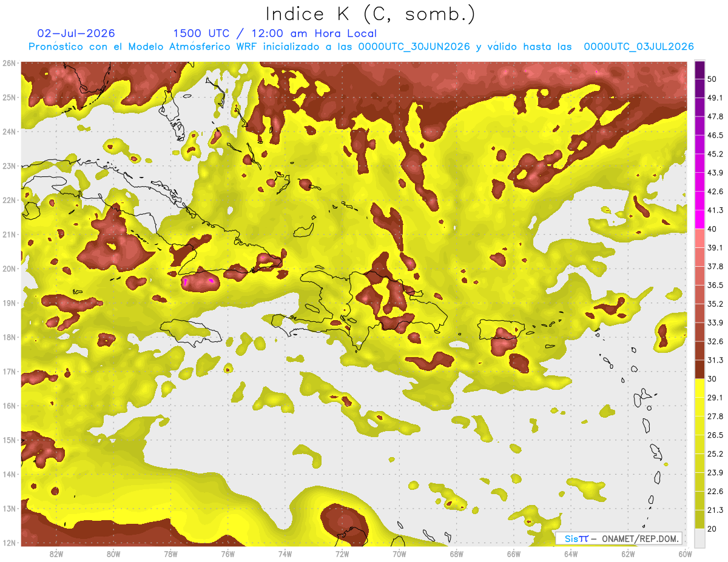Click the "39.1" colorbar label
The height and width of the screenshot is (562, 728).
pyautogui.click(x=715, y=247)
